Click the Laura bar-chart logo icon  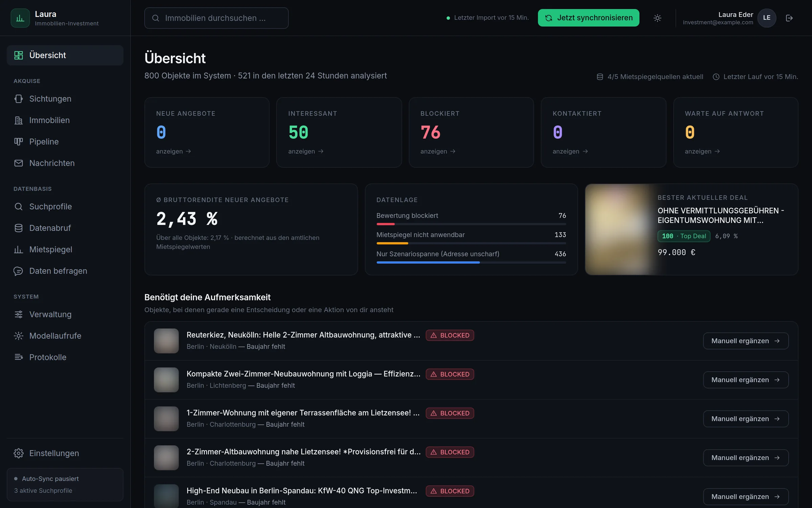pyautogui.click(x=20, y=18)
